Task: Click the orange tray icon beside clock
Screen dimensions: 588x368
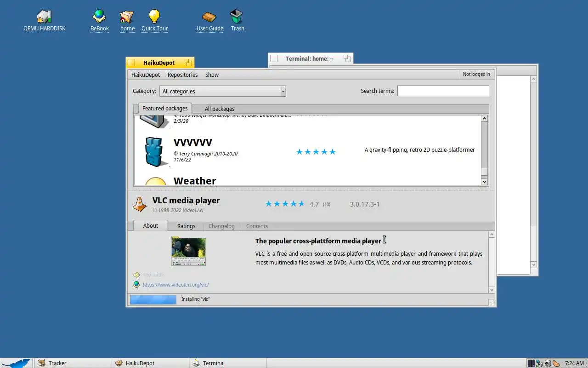Action: 556,363
